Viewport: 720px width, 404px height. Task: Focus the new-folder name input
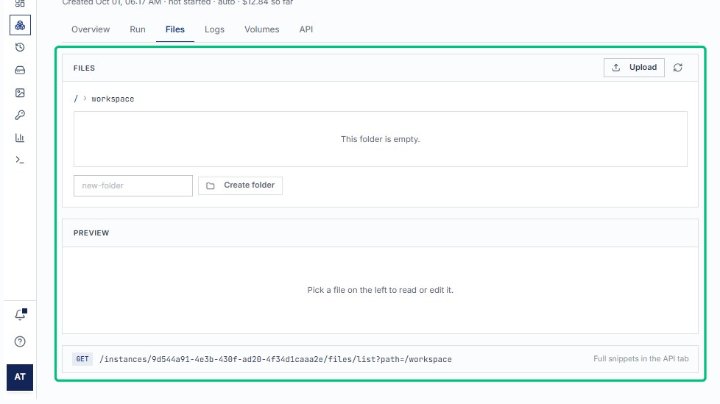click(133, 185)
